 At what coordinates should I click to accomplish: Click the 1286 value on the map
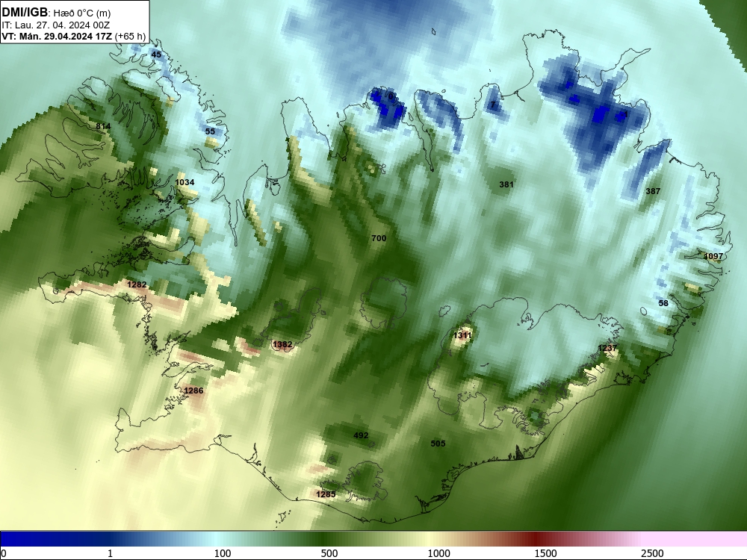pos(193,391)
